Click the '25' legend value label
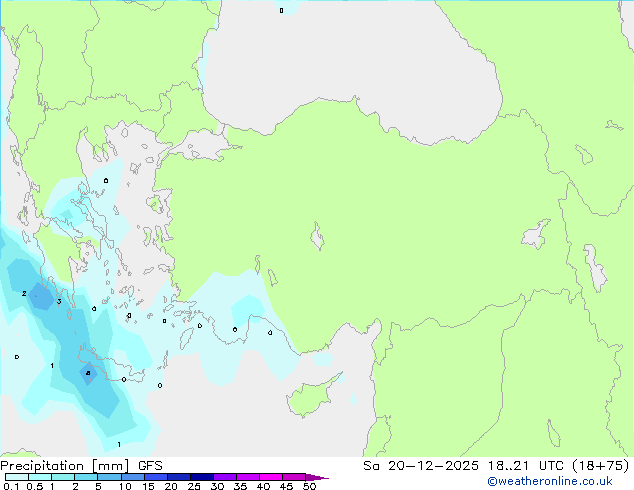Viewport: 634px width, 490px height. point(194,486)
